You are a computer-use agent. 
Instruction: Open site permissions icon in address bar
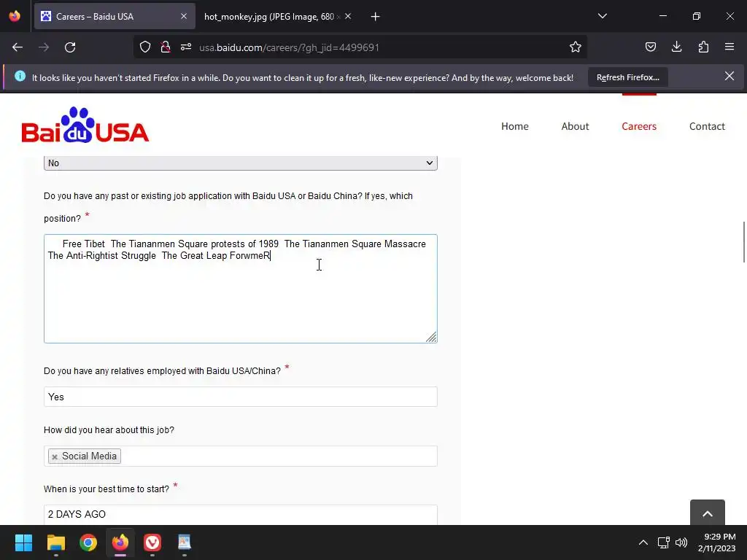186,47
